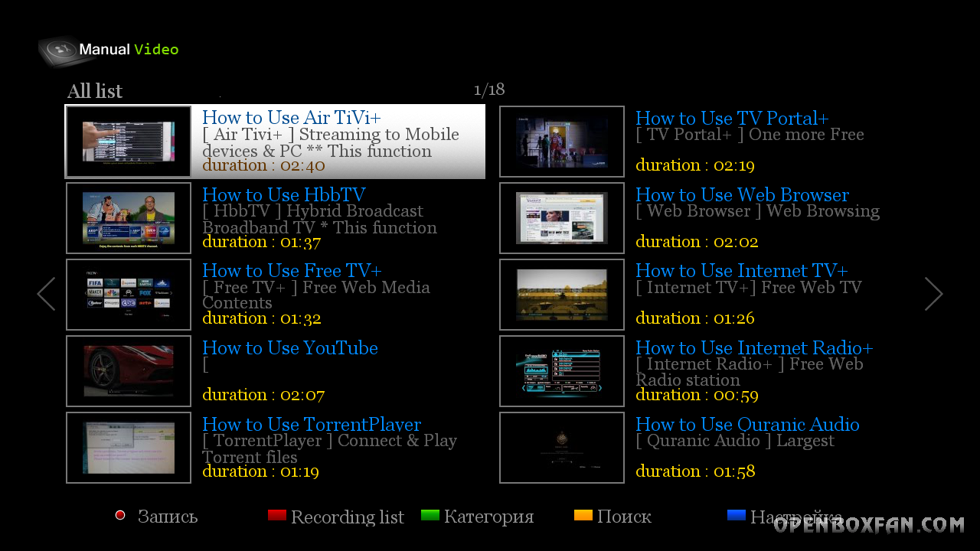Viewport: 980px width, 551px height.
Task: Open the Air TiVi+ video thumbnail
Action: point(129,142)
